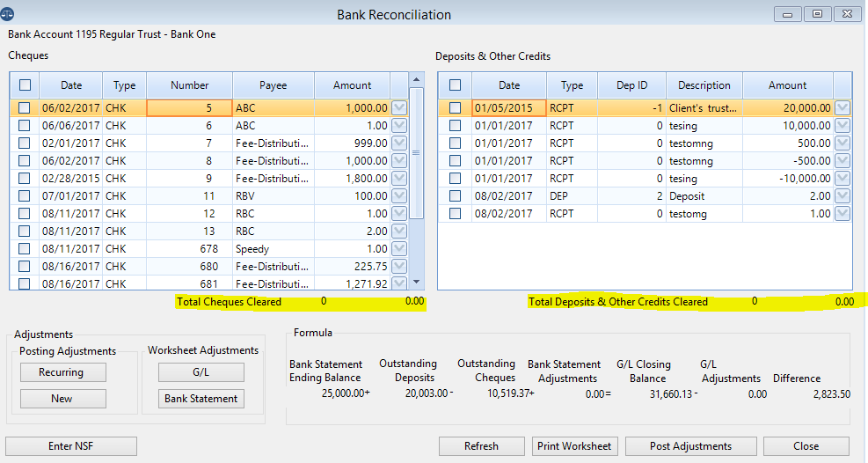The height and width of the screenshot is (463, 868).
Task: Click Post Adjustments button
Action: click(691, 446)
